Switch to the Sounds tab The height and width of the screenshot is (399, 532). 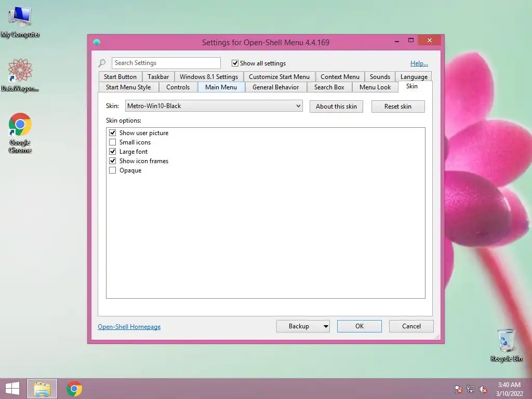[x=380, y=77]
